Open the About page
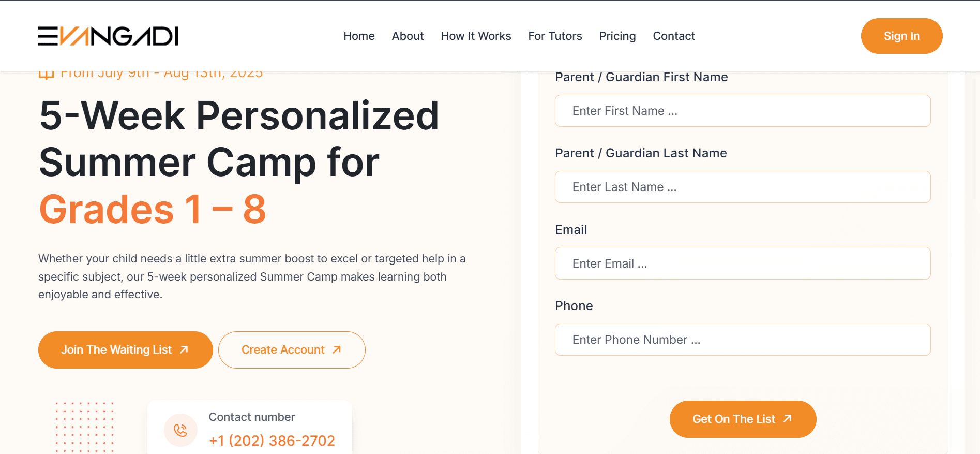Image resolution: width=980 pixels, height=454 pixels. pyautogui.click(x=408, y=36)
